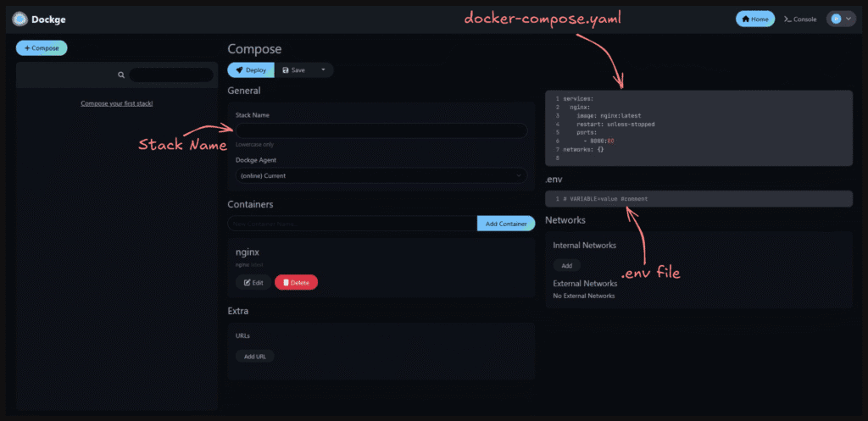Delete the nginx container

pyautogui.click(x=296, y=282)
